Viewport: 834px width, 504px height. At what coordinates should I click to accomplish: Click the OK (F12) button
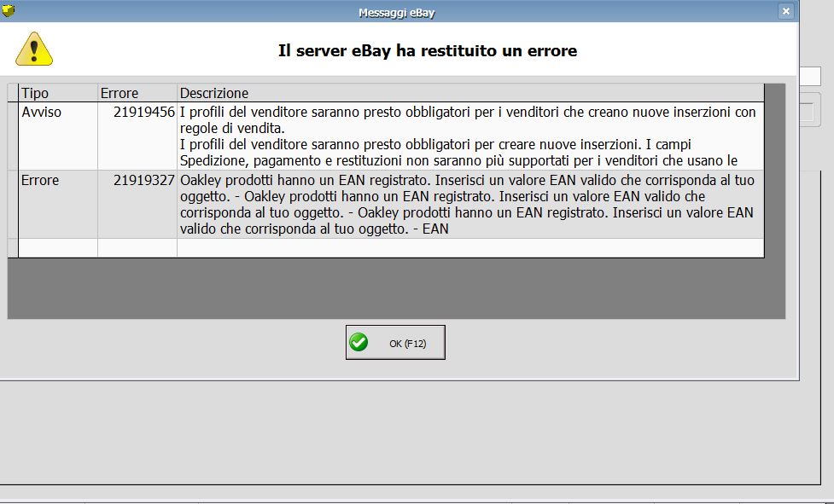click(x=395, y=343)
